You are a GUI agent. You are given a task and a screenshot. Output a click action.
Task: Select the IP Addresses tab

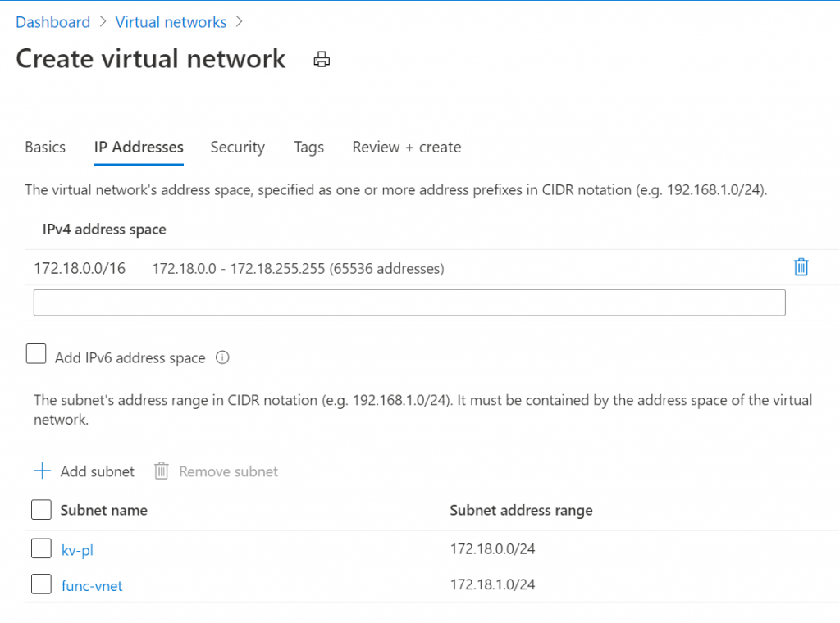(x=139, y=148)
